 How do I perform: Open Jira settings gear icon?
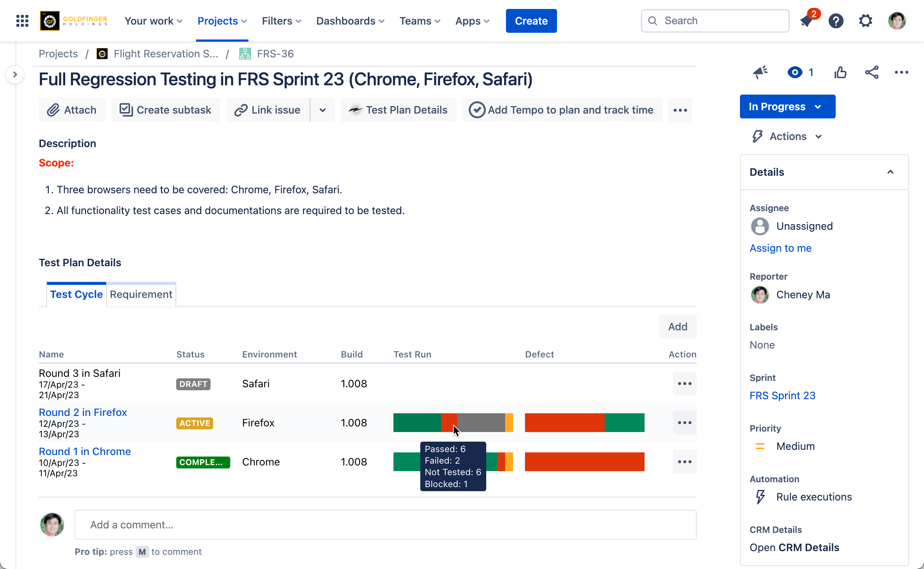pyautogui.click(x=865, y=21)
